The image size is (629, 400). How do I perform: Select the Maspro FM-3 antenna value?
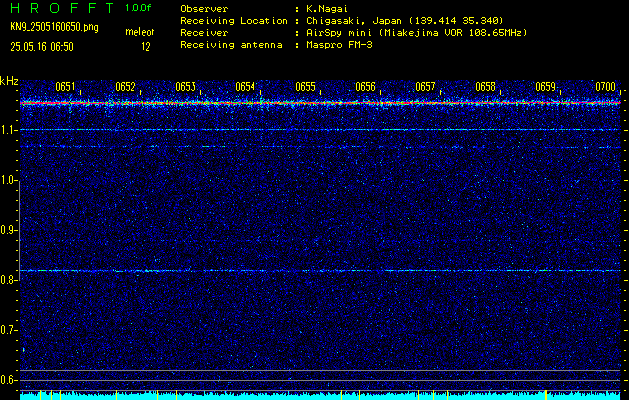tap(339, 45)
